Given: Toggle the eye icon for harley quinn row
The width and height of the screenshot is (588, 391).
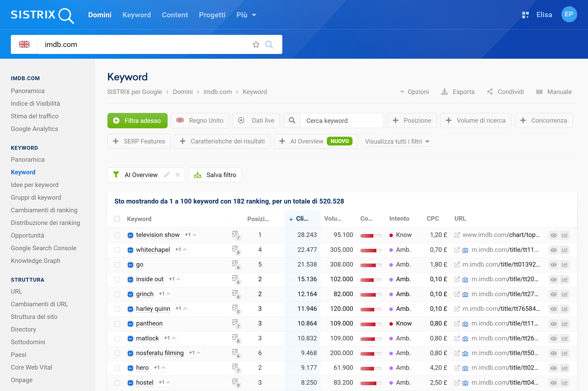Looking at the screenshot, I should tap(553, 309).
